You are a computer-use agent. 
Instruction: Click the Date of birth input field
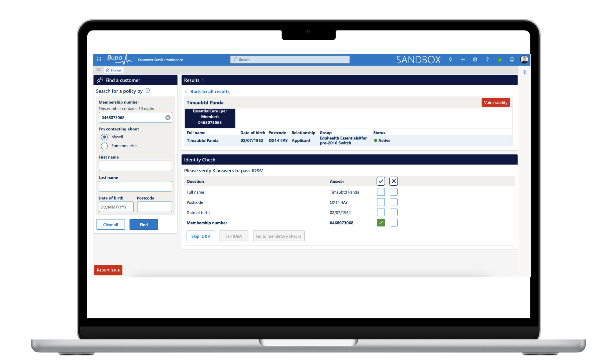pos(116,207)
